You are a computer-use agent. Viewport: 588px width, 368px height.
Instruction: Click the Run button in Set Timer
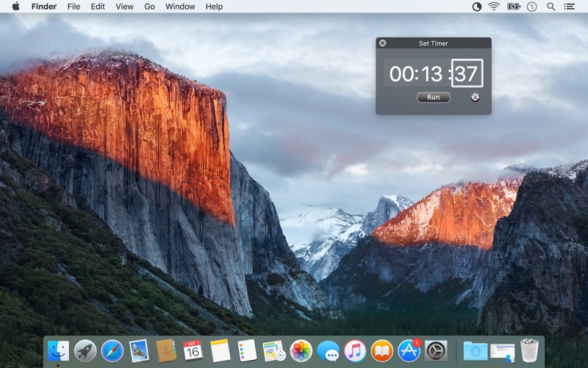pos(434,97)
